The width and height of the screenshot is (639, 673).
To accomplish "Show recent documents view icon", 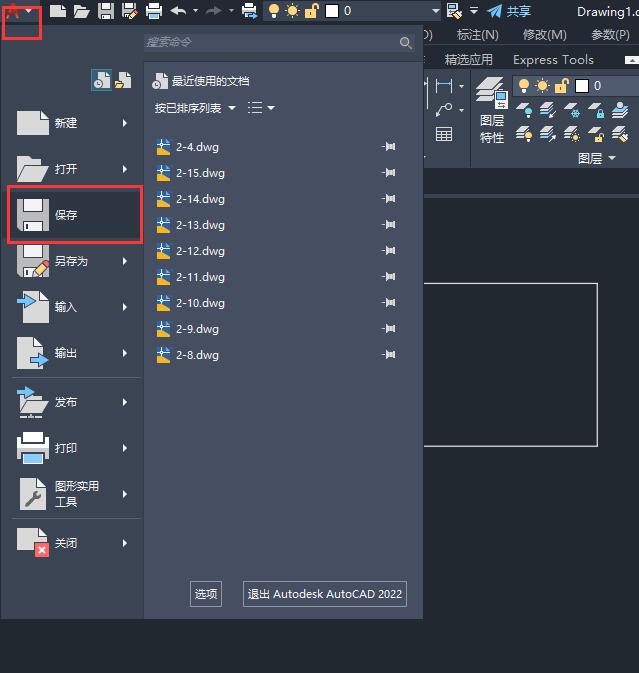I will click(102, 80).
